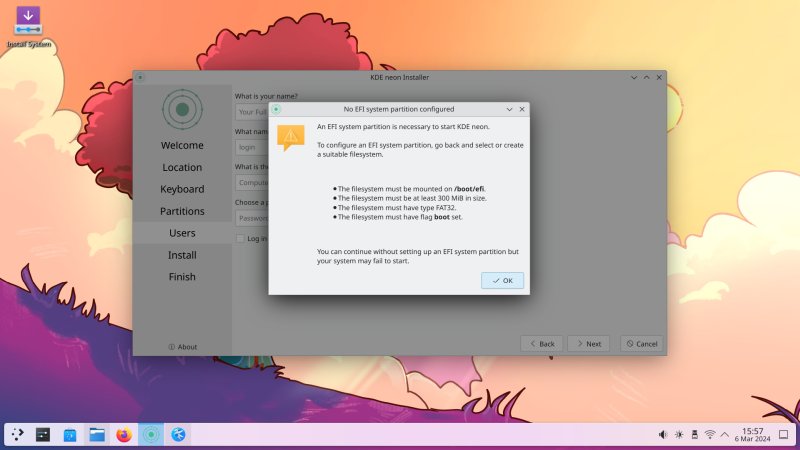Click the '/boot/efi' mount point text
Image resolution: width=800 pixels, height=450 pixels.
click(469, 189)
